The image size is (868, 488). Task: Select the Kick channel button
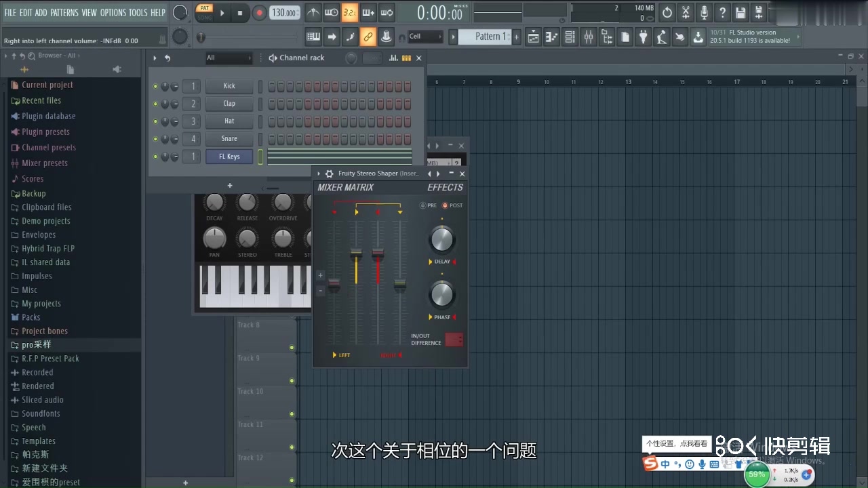tap(229, 86)
